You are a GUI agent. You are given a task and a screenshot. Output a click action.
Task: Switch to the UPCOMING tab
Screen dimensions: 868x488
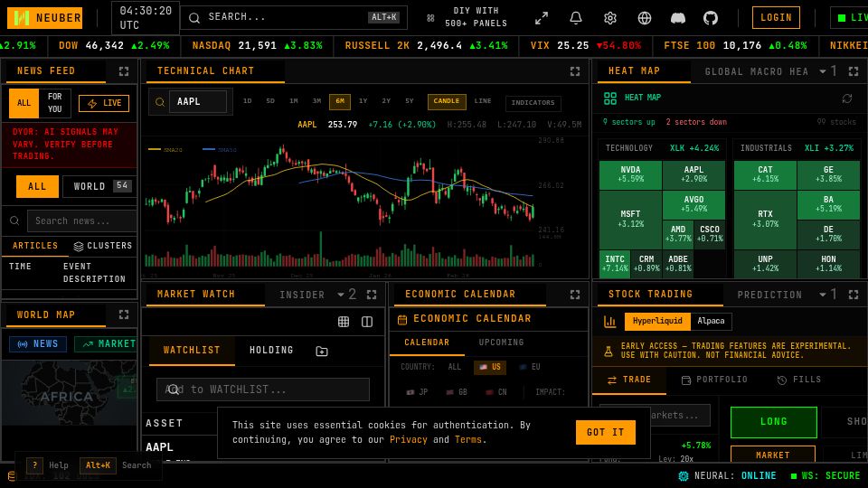501,343
